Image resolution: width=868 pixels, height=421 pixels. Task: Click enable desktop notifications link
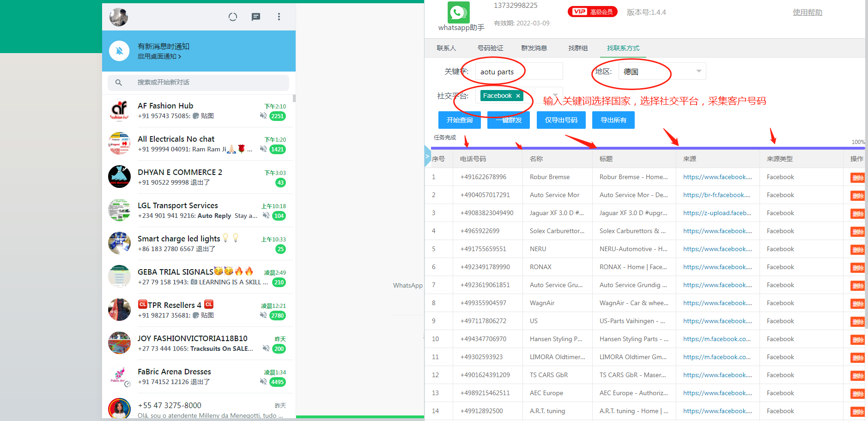[159, 56]
